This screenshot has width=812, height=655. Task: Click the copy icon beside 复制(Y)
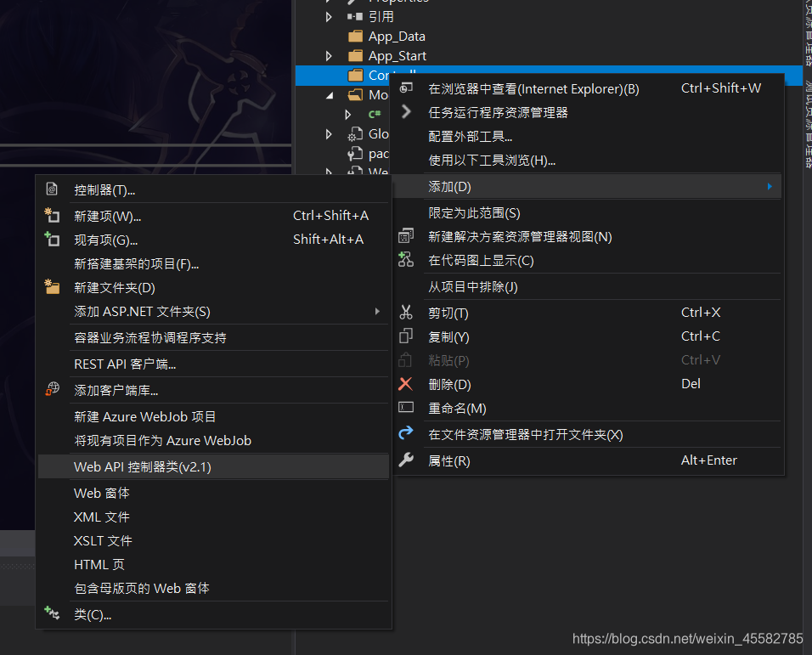click(x=406, y=336)
